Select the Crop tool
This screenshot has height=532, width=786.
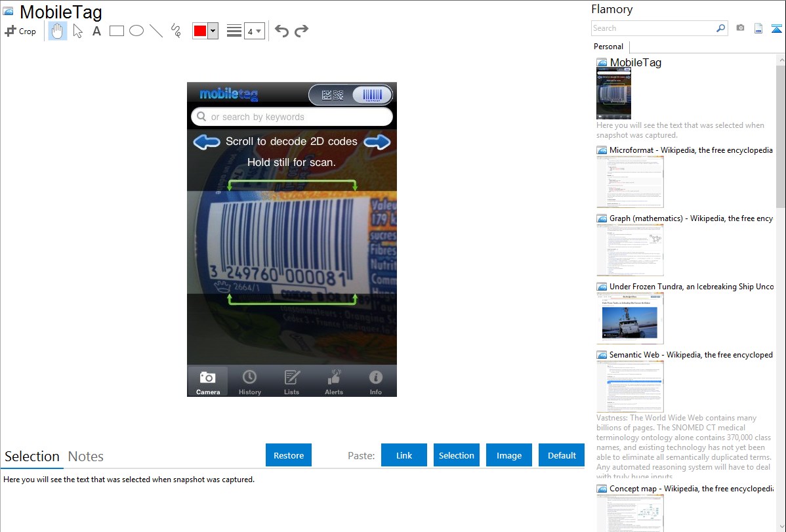coord(20,31)
